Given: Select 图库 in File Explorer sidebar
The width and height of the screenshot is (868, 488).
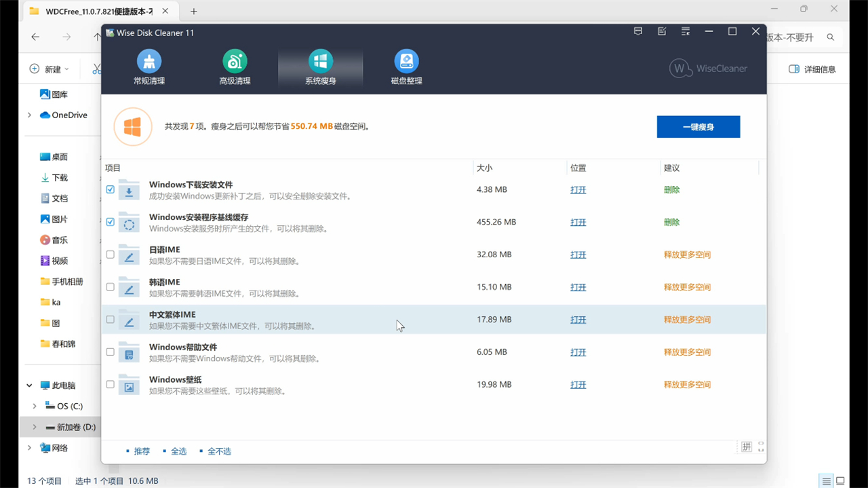Looking at the screenshot, I should click(x=54, y=94).
